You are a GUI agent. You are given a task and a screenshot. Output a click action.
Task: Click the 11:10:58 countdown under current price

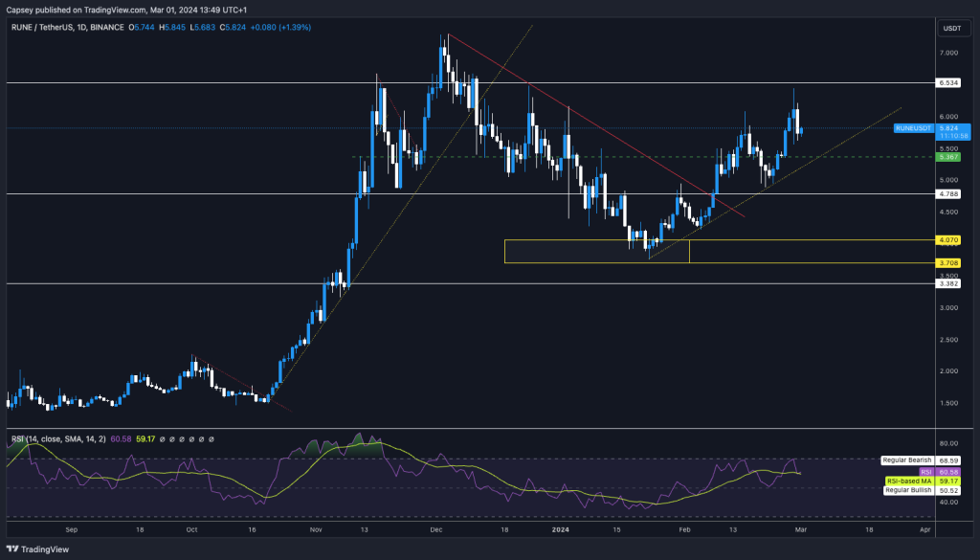[952, 136]
